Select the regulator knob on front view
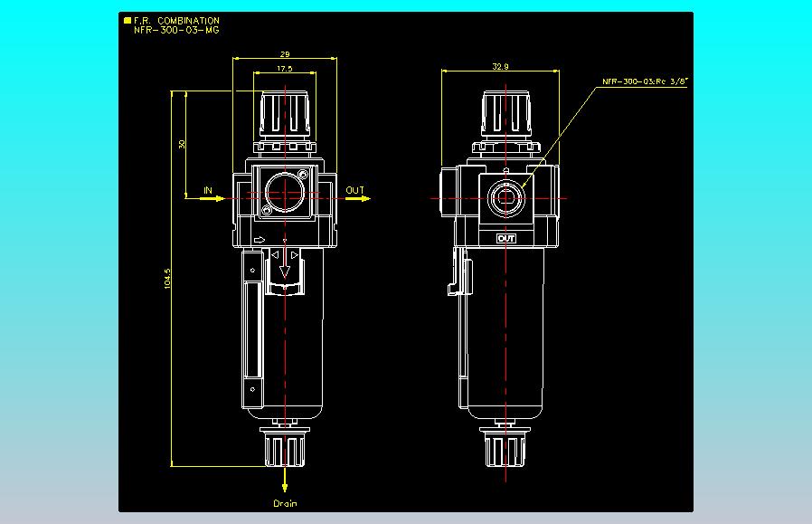 [x=285, y=115]
